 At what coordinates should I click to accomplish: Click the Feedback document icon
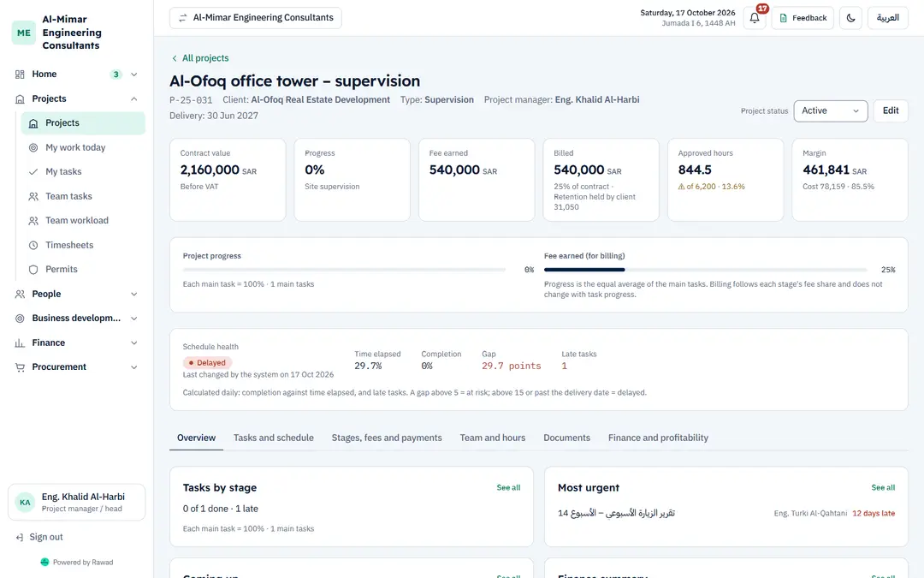(783, 18)
